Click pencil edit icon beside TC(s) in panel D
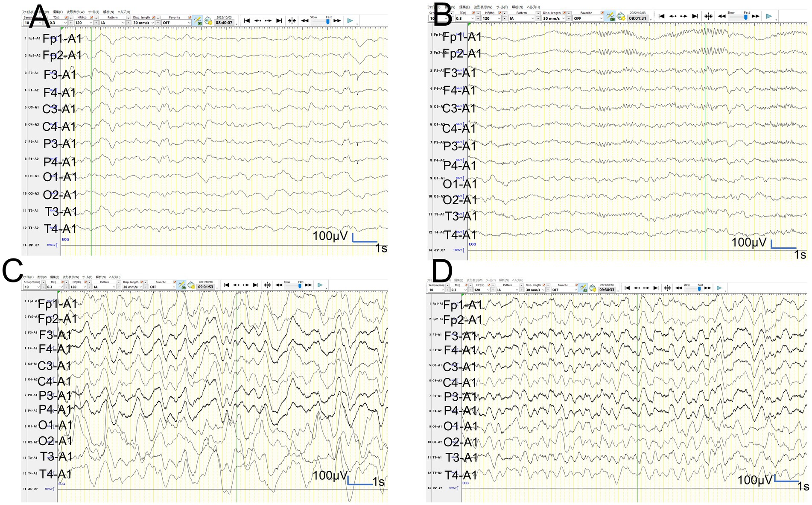The image size is (812, 505). [x=466, y=285]
